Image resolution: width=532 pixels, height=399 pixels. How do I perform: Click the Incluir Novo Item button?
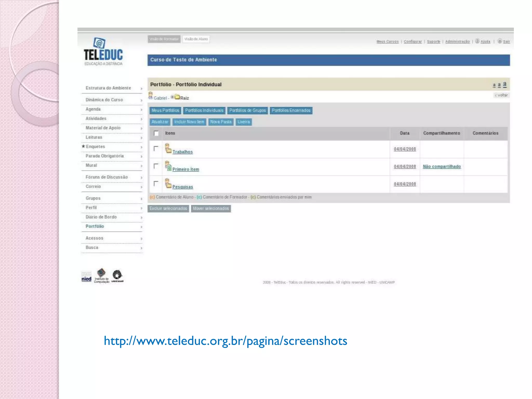coord(189,122)
